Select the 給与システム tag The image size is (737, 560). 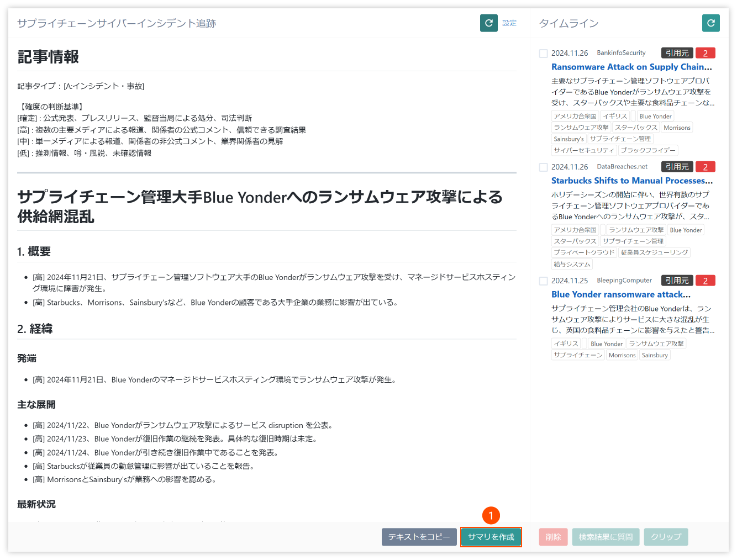click(x=572, y=265)
